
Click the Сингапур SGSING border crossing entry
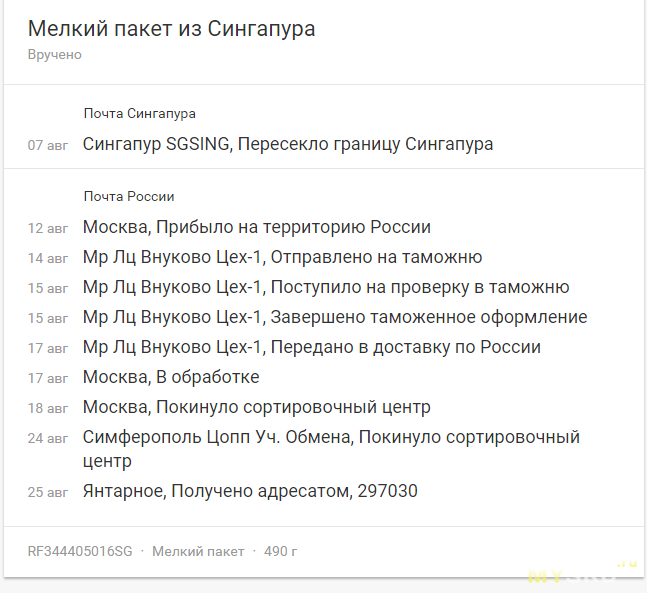(x=288, y=144)
